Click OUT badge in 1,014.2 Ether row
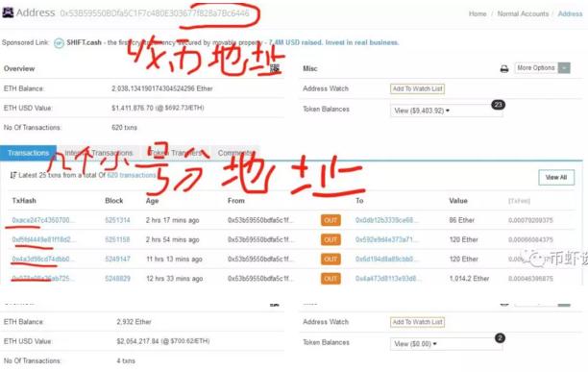588x372 pixels. point(331,279)
